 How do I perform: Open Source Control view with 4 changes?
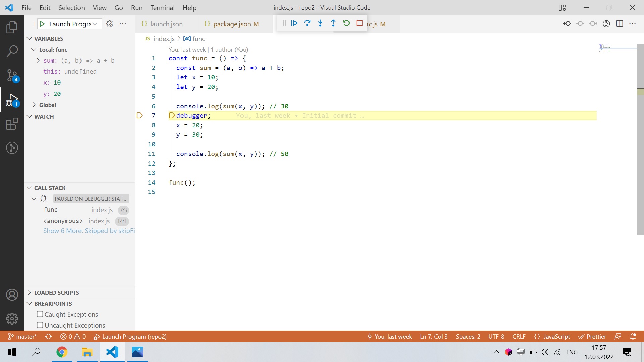click(x=12, y=75)
